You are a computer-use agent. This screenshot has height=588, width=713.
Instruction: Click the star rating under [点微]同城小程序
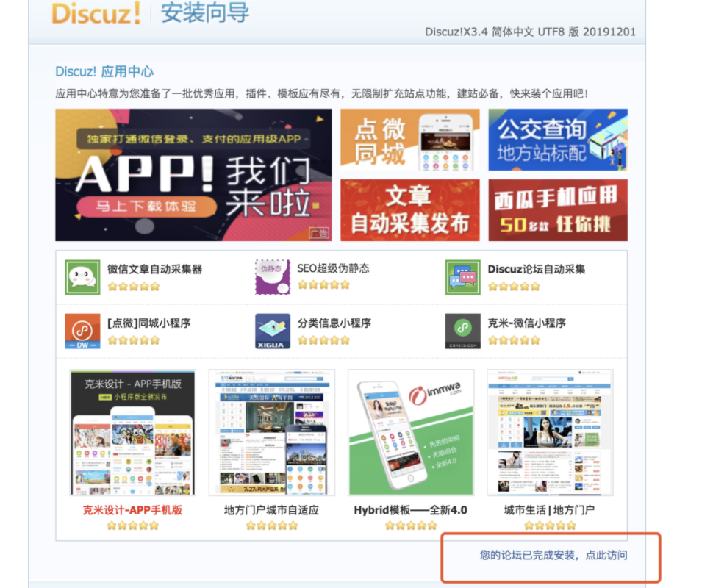134,340
